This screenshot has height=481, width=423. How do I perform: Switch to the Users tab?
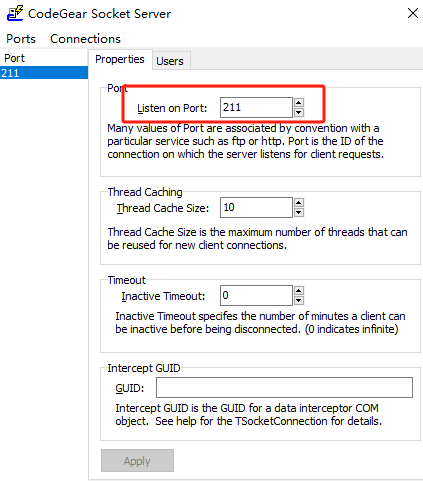tap(170, 61)
